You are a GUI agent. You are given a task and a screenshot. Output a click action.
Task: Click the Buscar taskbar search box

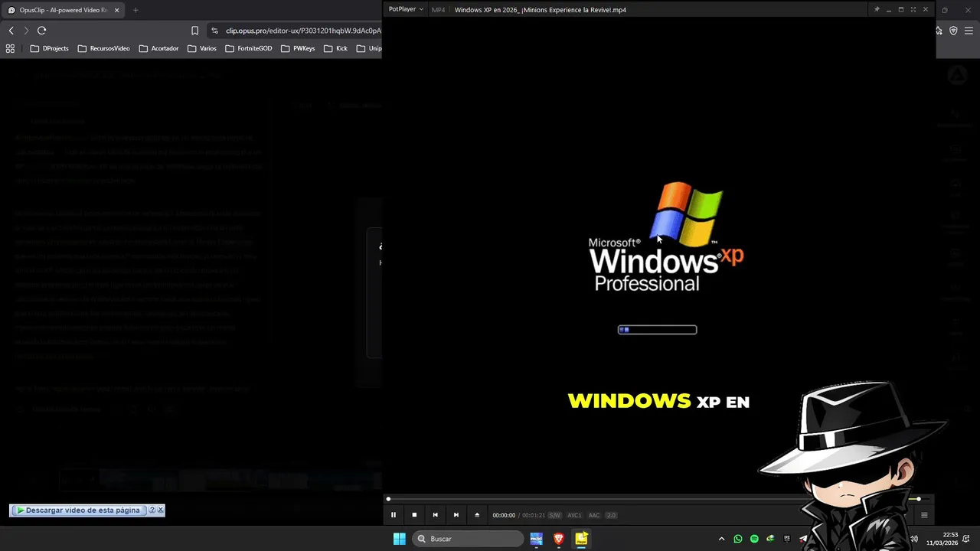coord(468,539)
